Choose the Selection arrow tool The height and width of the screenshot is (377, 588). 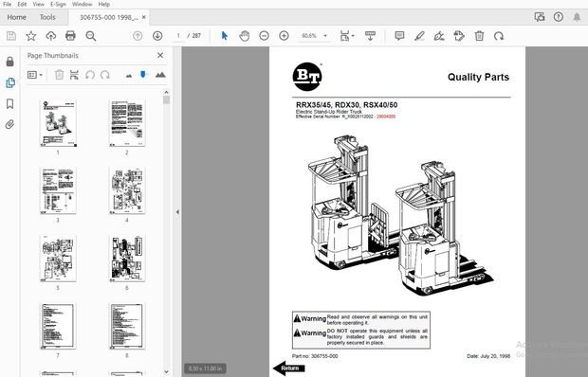tap(224, 36)
